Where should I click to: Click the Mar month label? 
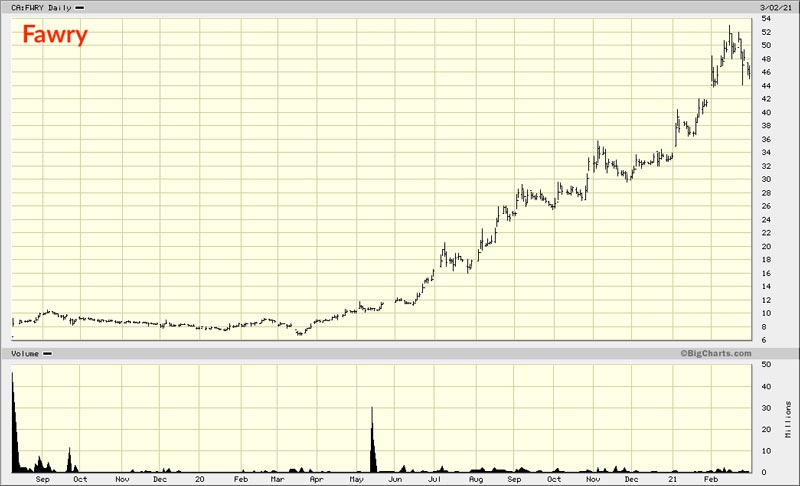point(278,479)
